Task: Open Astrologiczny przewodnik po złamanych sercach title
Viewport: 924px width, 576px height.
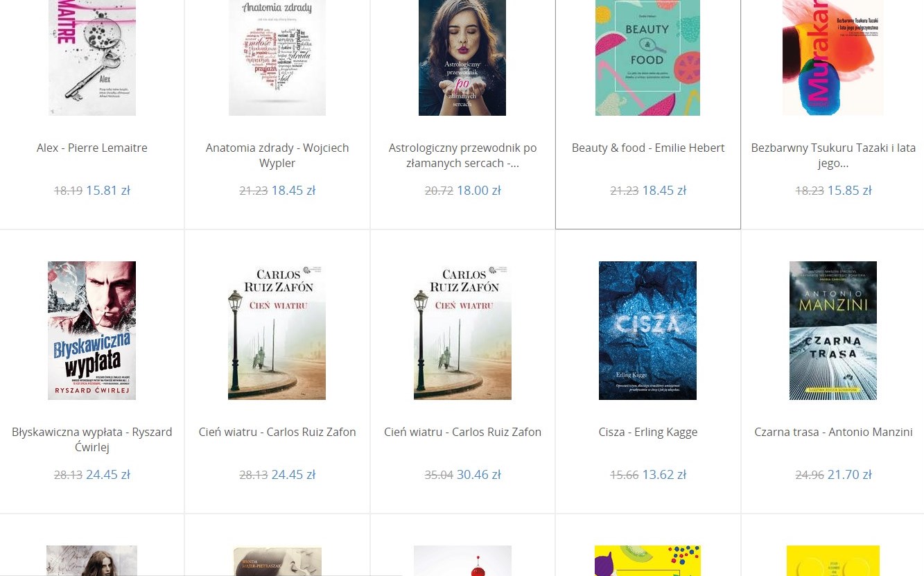Action: [462, 155]
